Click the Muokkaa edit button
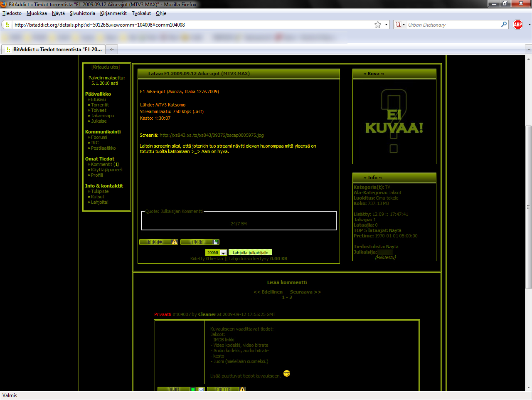The image size is (532, 400). tap(199, 242)
